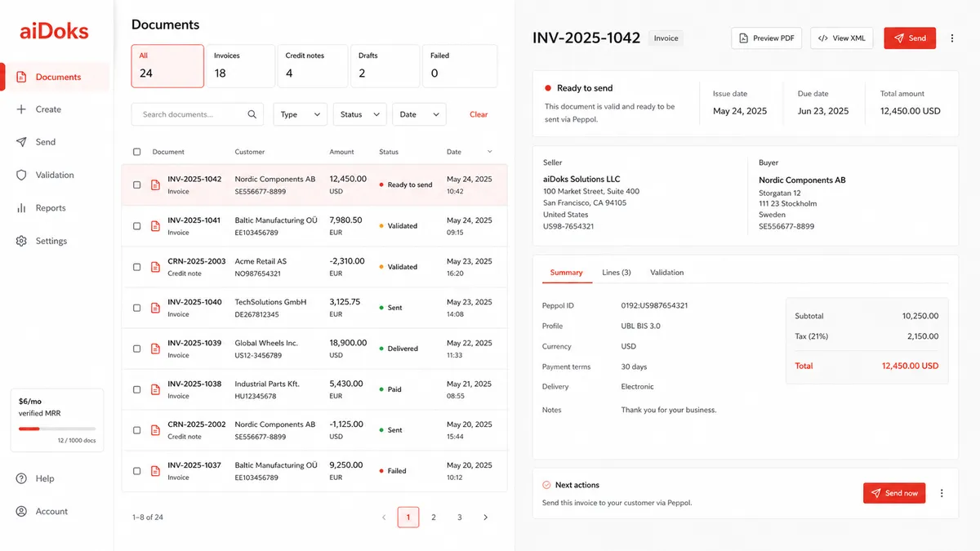
Task: Check the box for INV-2025-1037
Action: coord(136,471)
